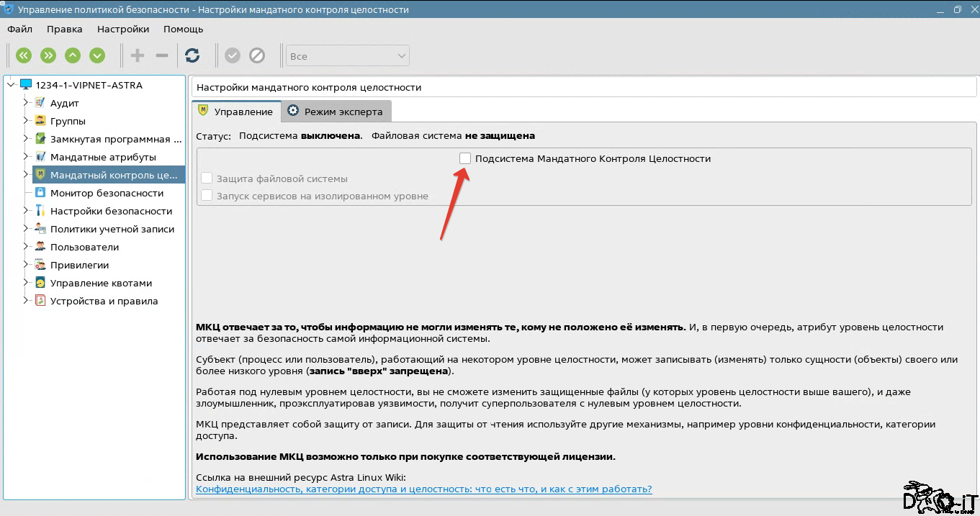This screenshot has height=516, width=980.
Task: Click the Настройки мандатного контроля целостности title field
Action: point(582,87)
